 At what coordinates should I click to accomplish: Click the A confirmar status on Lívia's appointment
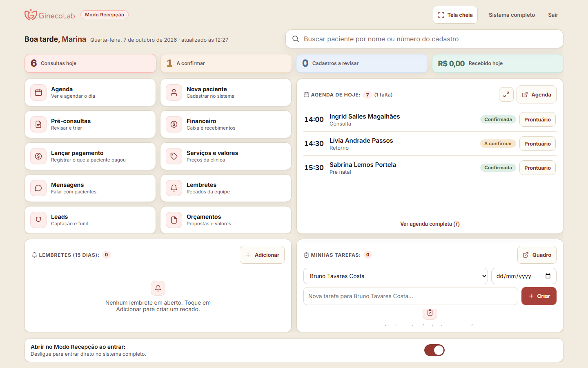point(498,144)
